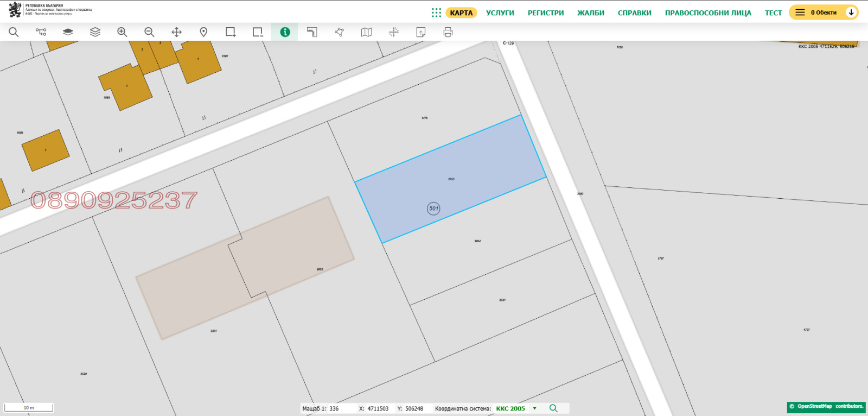Select the zoom out tool
The width and height of the screenshot is (868, 416).
point(149,32)
